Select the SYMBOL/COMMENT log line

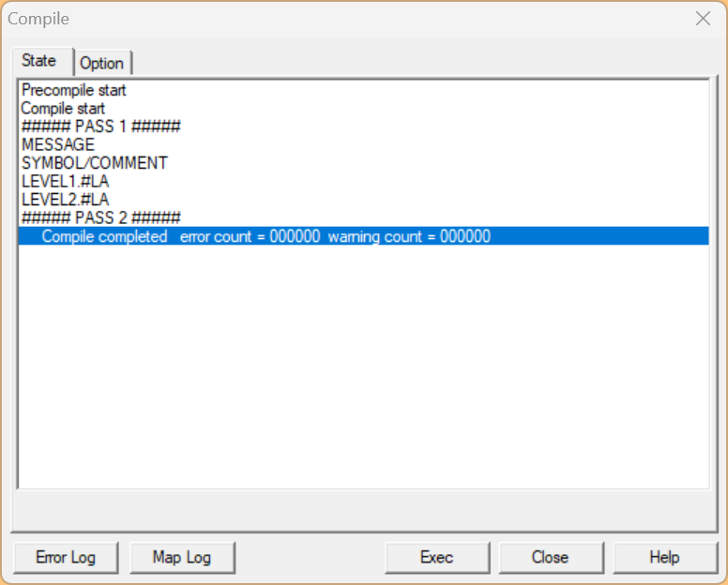point(364,163)
